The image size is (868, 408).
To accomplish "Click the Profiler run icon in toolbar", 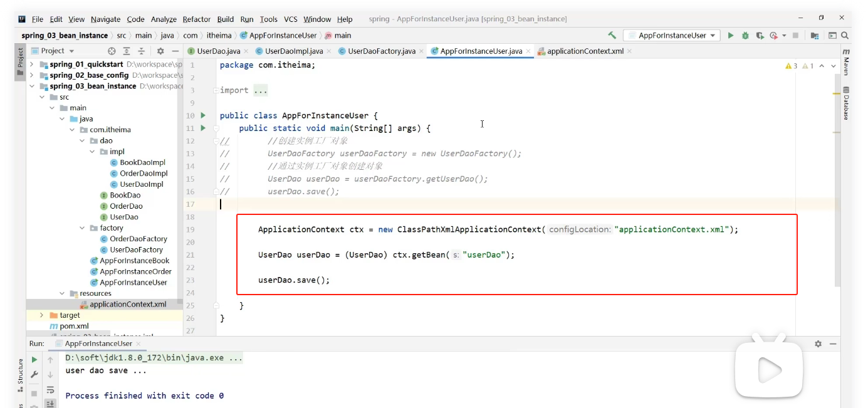I will pos(774,36).
